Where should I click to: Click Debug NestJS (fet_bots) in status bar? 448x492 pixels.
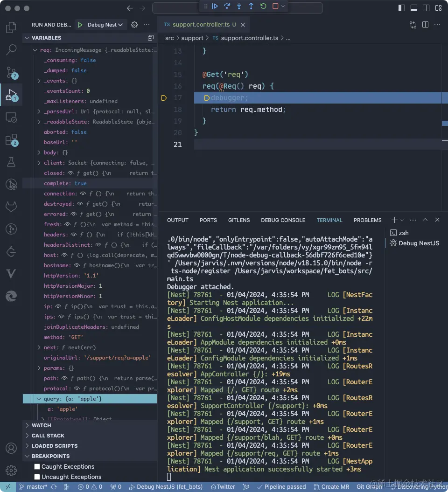166,487
